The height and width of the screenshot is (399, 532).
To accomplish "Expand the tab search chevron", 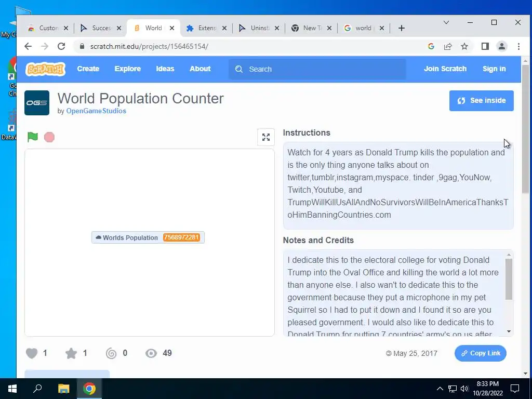I will point(446,22).
